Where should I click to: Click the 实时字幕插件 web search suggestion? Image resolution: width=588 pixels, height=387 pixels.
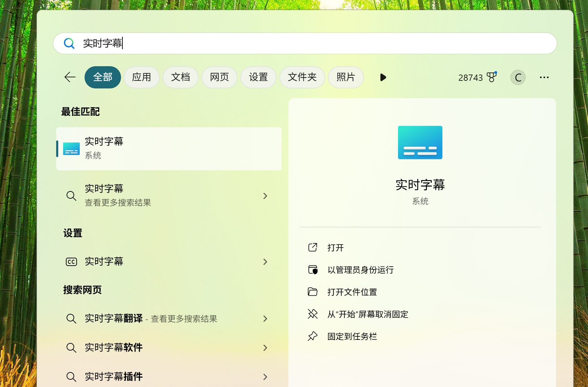click(x=114, y=377)
